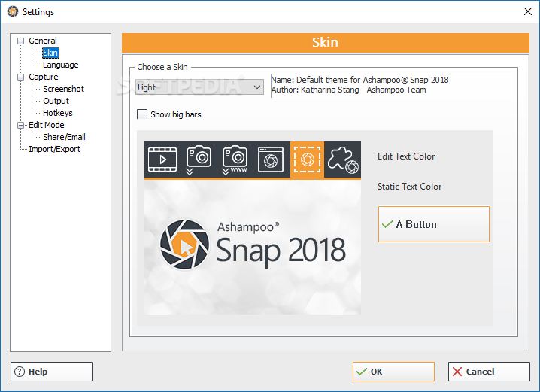The height and width of the screenshot is (392, 540).
Task: Open the Language settings page
Action: [x=61, y=65]
